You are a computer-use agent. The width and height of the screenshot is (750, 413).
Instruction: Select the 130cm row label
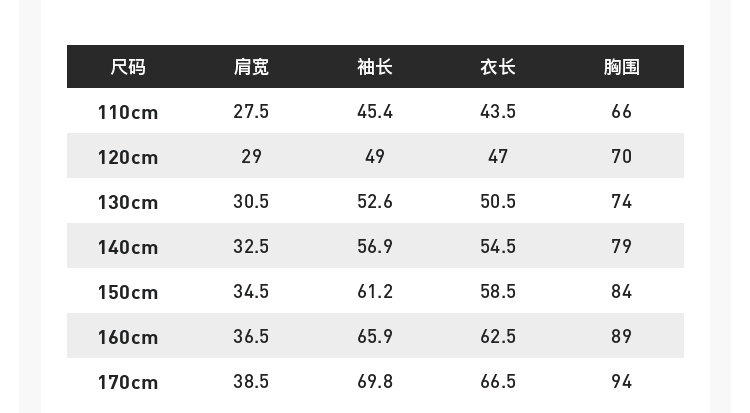tap(128, 202)
